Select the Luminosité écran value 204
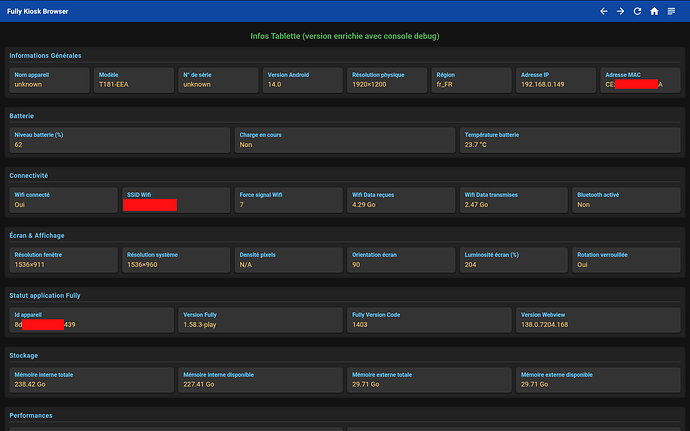 point(470,265)
